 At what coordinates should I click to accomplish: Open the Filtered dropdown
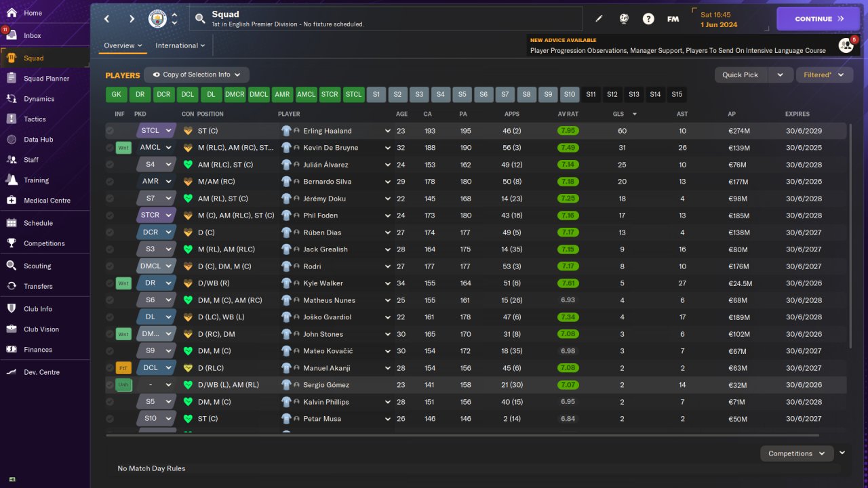824,75
